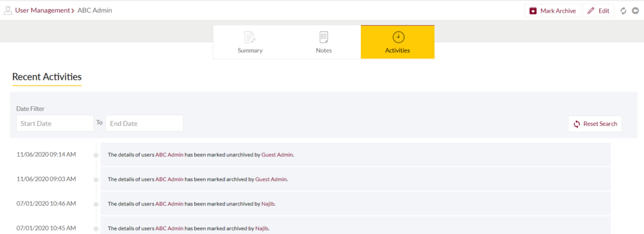Image resolution: width=644 pixels, height=234 pixels.
Task: Click the user profile icon beside User Management
Action: coord(8,11)
